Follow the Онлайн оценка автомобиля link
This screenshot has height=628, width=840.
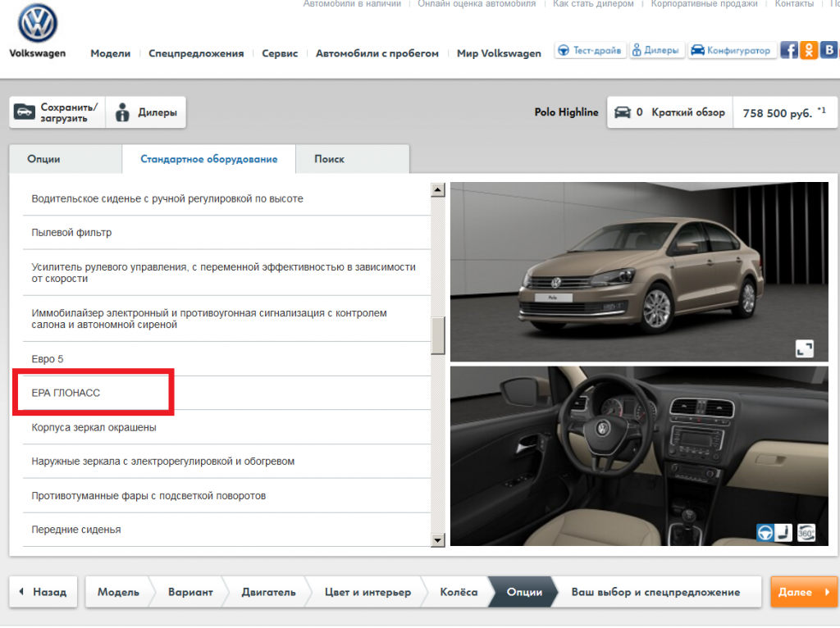point(477,4)
